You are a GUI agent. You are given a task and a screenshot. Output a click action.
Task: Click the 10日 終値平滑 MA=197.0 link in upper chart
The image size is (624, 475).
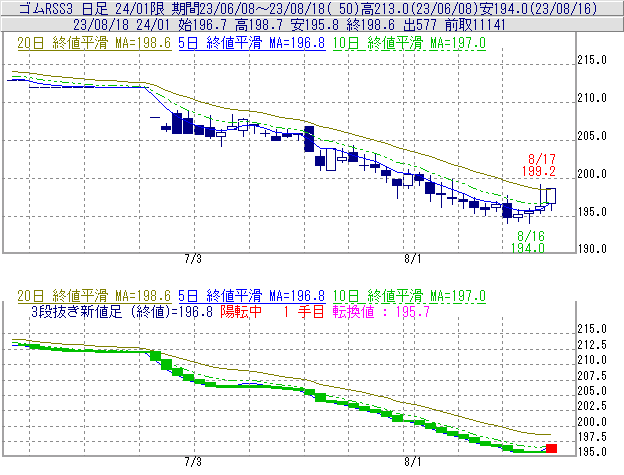pos(409,43)
